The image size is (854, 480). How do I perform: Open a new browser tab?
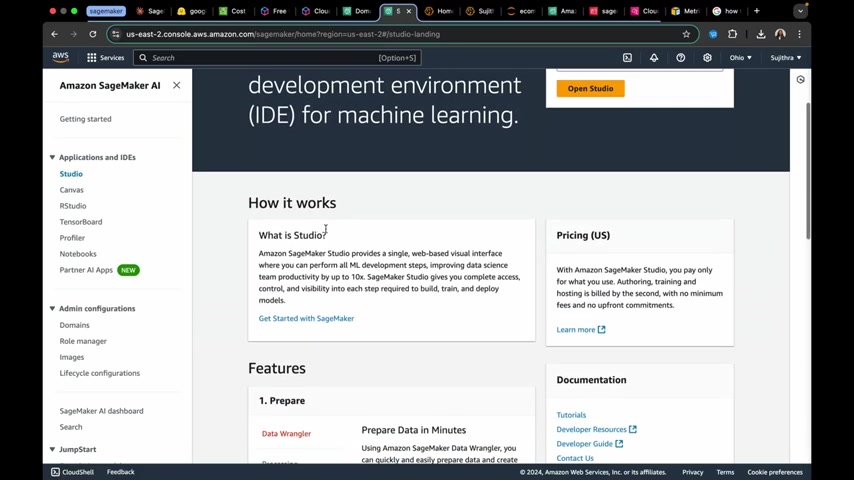coord(757,11)
